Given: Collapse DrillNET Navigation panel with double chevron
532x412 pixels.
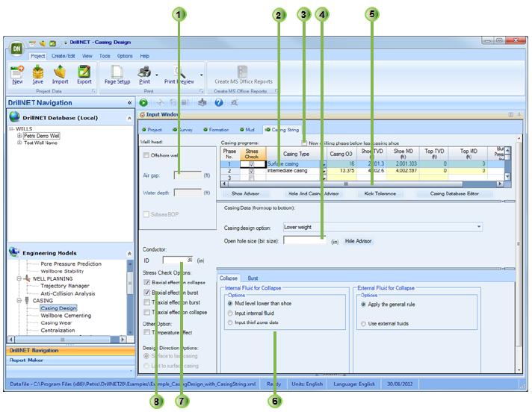Looking at the screenshot, I should pos(129,102).
